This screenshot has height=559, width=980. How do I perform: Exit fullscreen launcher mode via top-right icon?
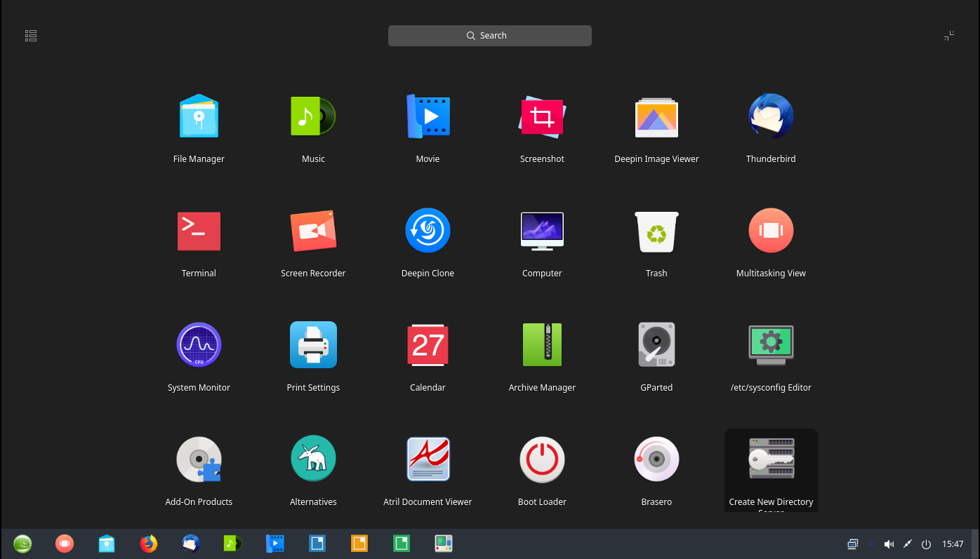pyautogui.click(x=949, y=36)
